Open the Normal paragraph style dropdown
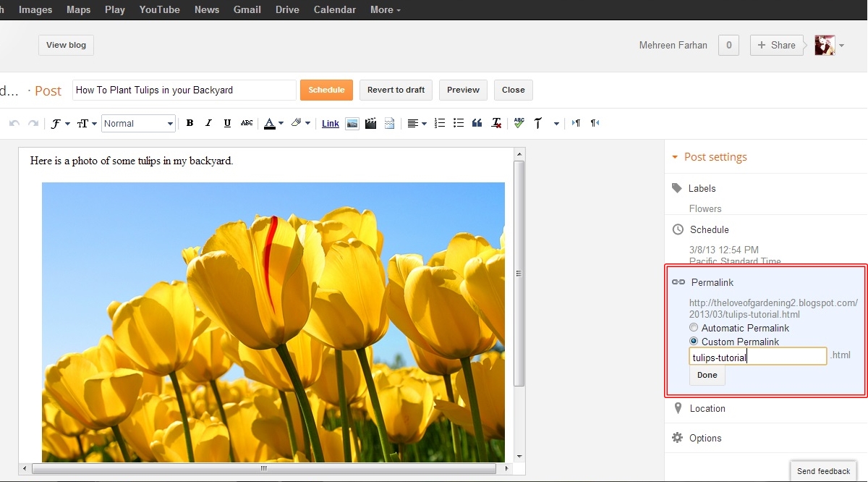Viewport: 868px width, 482px height. coord(138,123)
